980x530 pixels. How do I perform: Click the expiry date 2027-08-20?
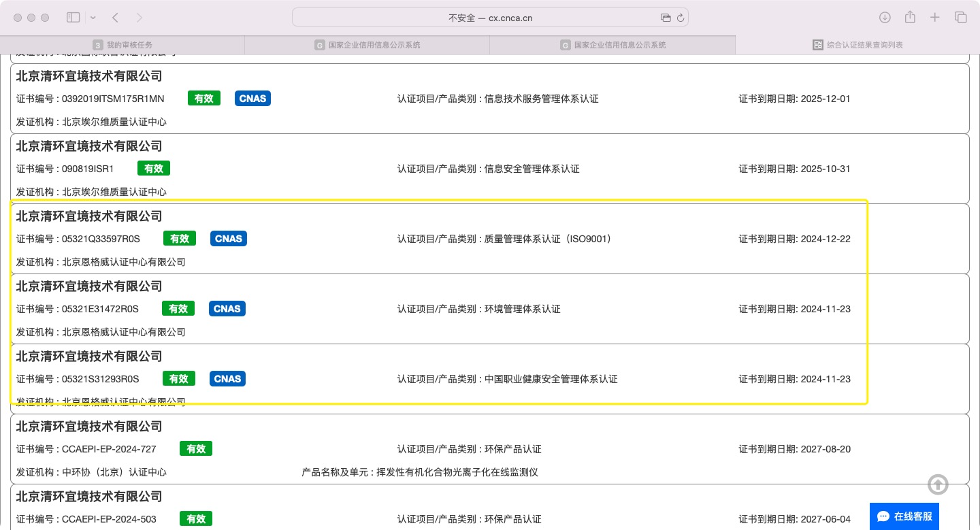(x=826, y=449)
